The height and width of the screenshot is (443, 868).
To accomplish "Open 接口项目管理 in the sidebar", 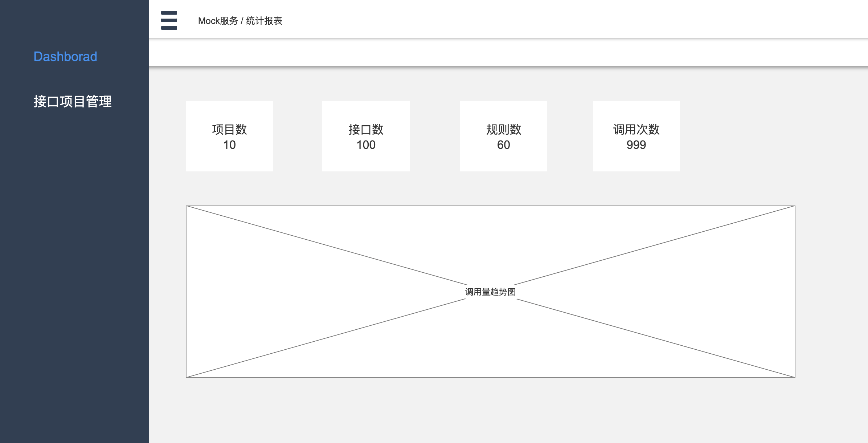I will pos(73,102).
